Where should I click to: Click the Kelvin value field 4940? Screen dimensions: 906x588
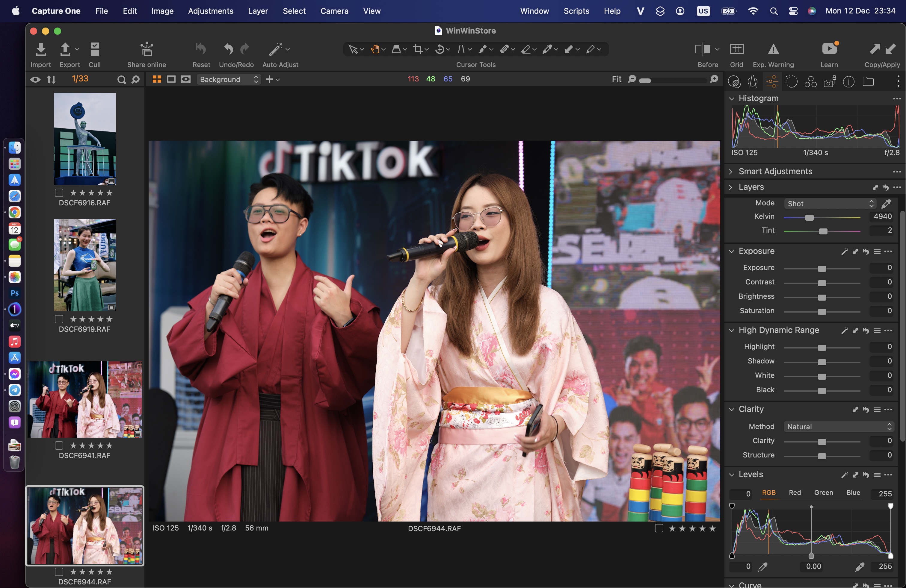pyautogui.click(x=881, y=216)
